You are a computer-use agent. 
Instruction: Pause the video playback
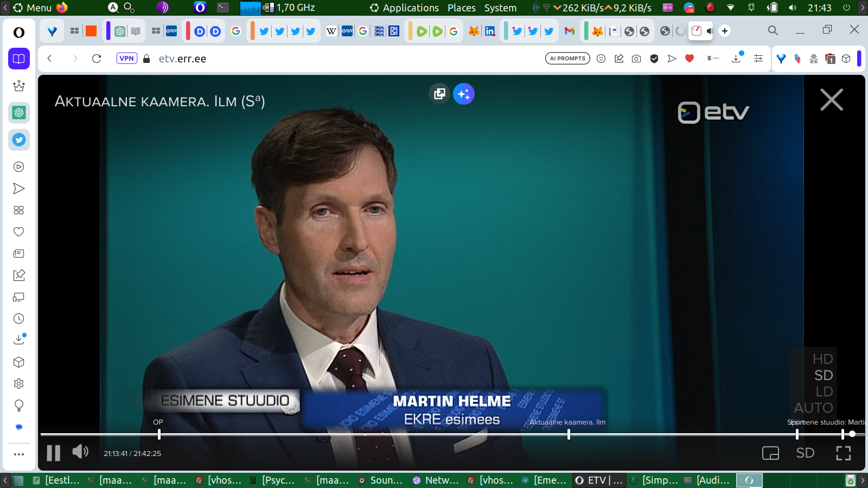click(x=53, y=453)
